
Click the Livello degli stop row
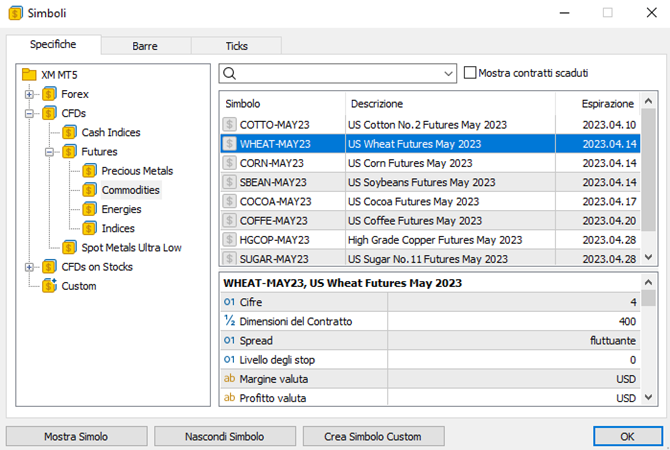pyautogui.click(x=431, y=360)
